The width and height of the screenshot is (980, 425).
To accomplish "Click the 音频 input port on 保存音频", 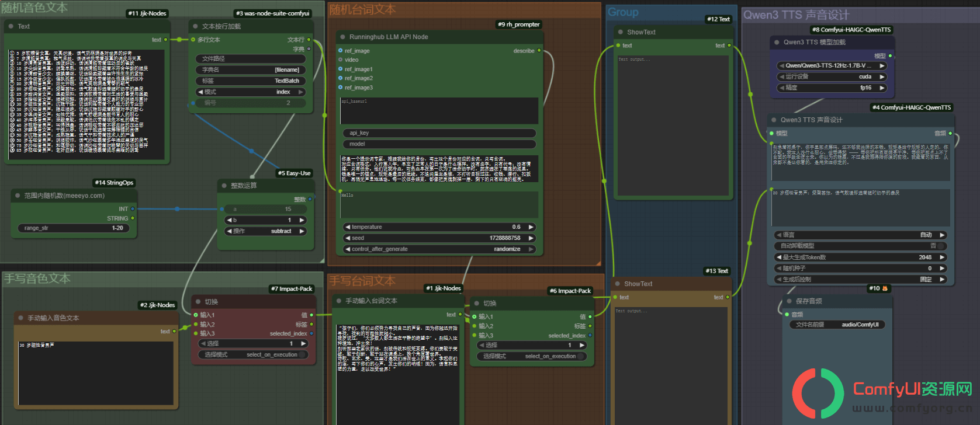I will [787, 314].
